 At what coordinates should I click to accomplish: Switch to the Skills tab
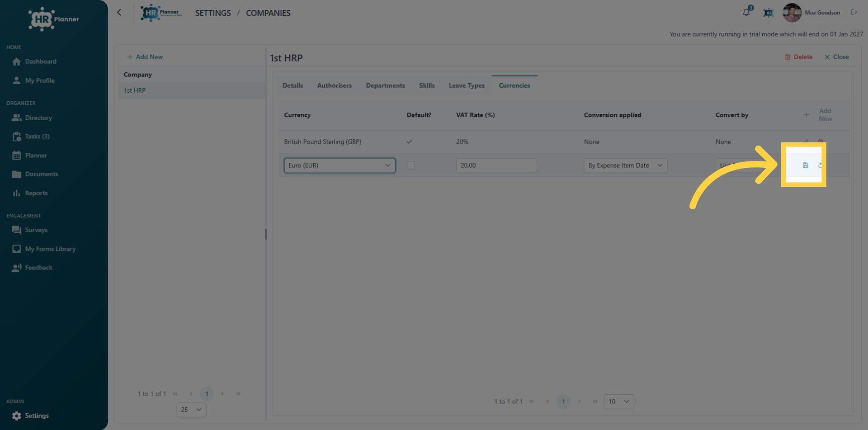point(427,85)
